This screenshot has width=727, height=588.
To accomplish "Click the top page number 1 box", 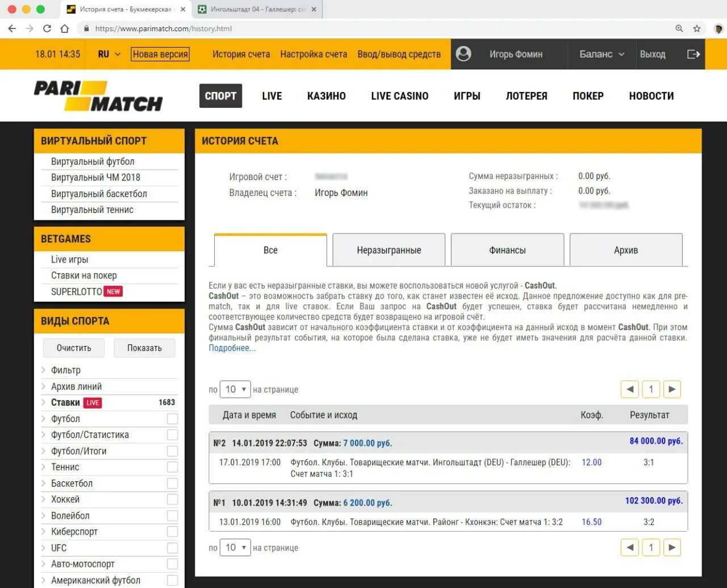I will 651,389.
